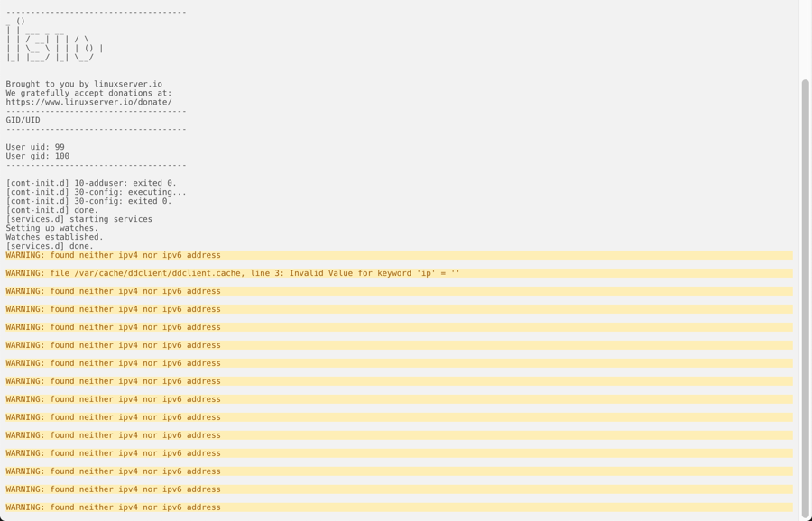Click the lsio ASCII art logo
812x521 pixels.
tap(54, 40)
